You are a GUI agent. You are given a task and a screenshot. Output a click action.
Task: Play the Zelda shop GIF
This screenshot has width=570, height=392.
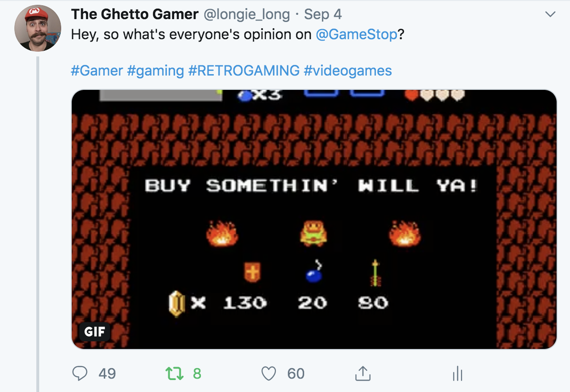(x=314, y=219)
